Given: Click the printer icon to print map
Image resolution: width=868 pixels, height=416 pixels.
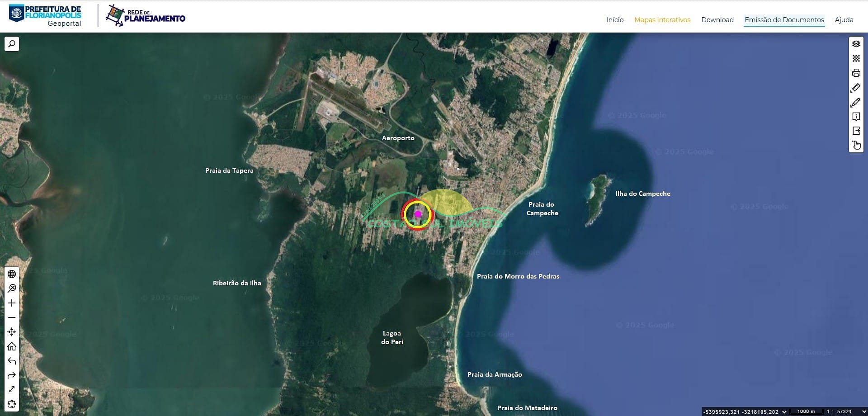Looking at the screenshot, I should pos(856,73).
